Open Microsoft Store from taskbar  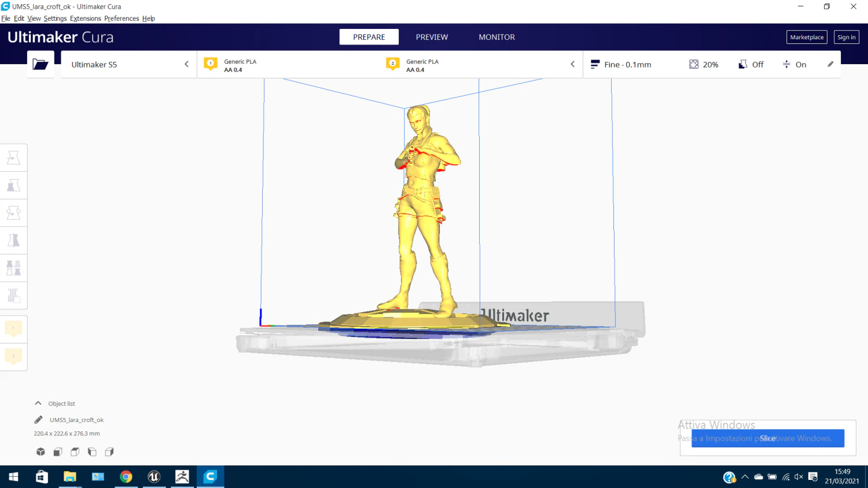[x=42, y=477]
